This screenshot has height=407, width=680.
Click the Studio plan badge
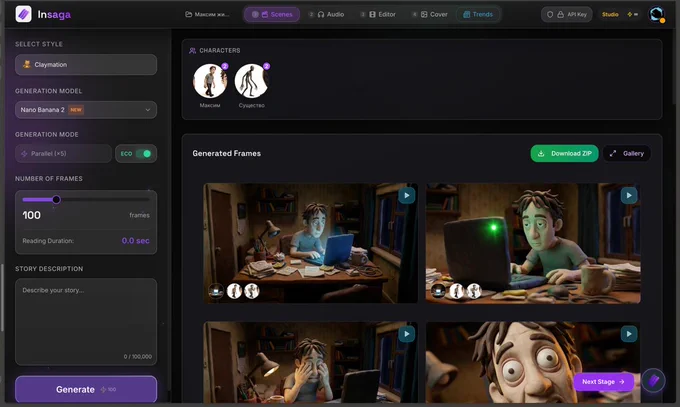coord(610,14)
